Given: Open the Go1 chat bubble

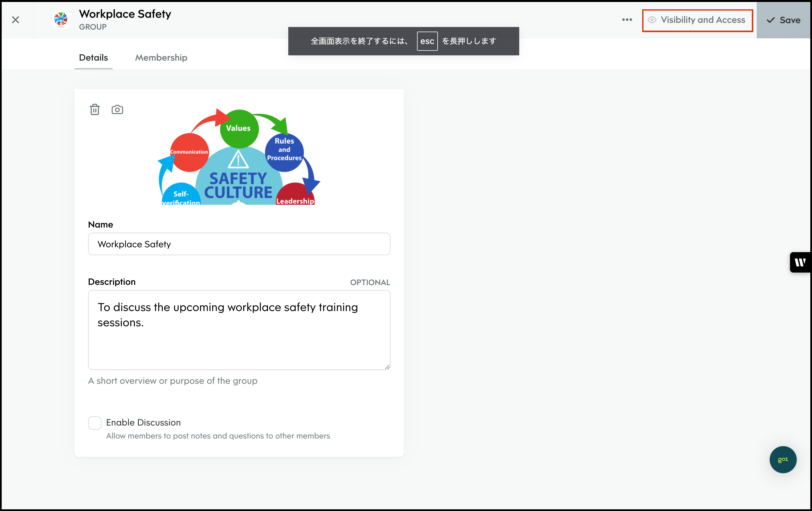Looking at the screenshot, I should (783, 459).
